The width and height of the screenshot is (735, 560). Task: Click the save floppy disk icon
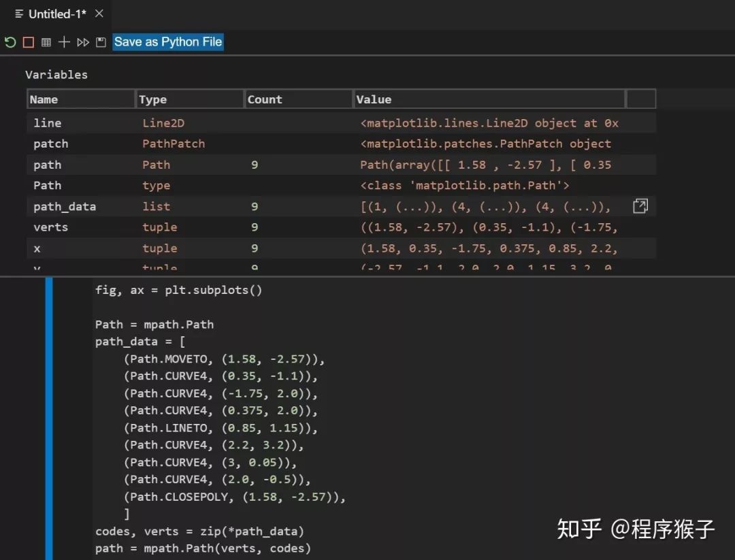click(101, 42)
